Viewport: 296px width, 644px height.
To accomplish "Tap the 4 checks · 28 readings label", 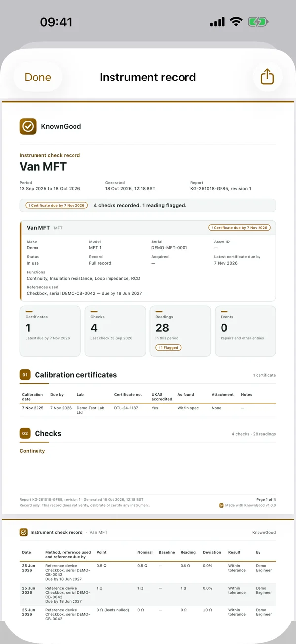I will (x=254, y=434).
